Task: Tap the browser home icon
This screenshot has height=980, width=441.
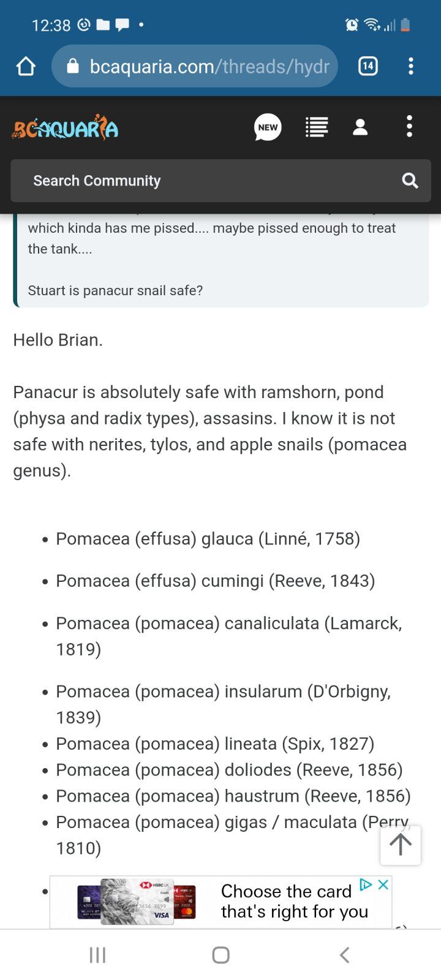Action: point(26,66)
